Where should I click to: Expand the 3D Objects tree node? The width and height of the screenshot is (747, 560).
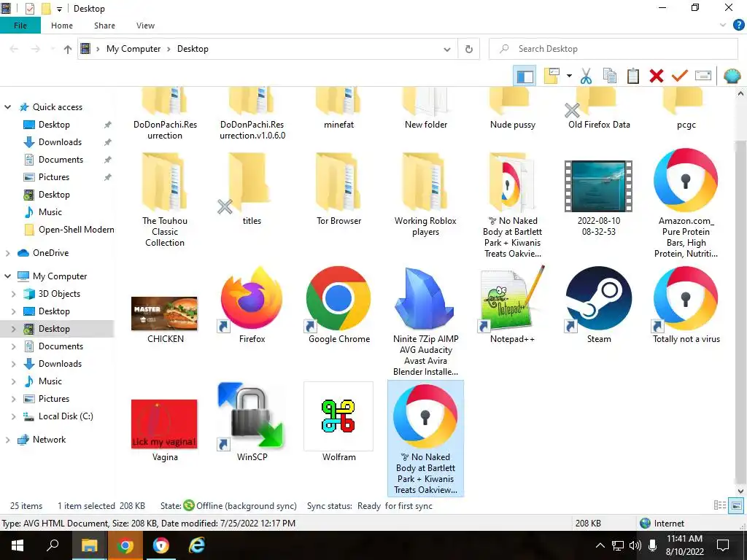coord(14,294)
